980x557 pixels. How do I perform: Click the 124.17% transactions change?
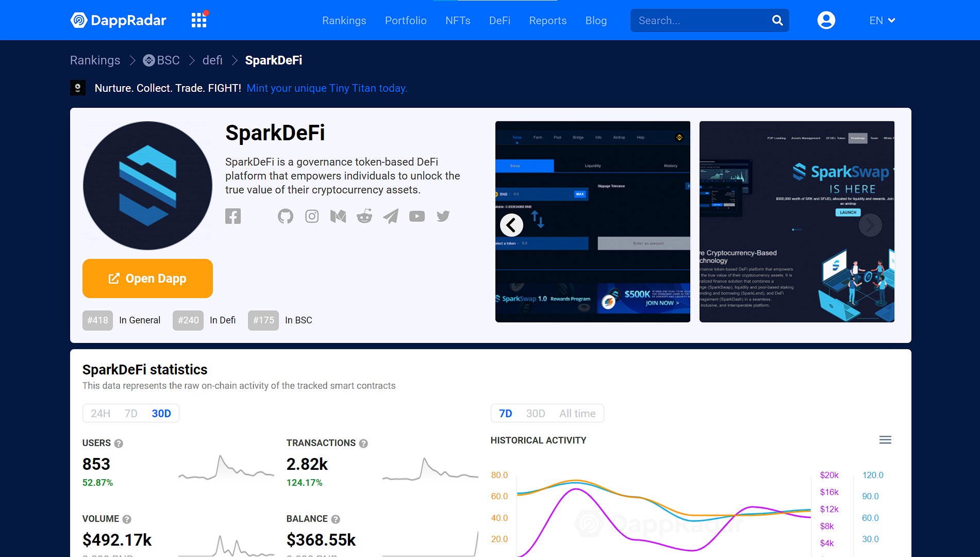[x=304, y=483]
